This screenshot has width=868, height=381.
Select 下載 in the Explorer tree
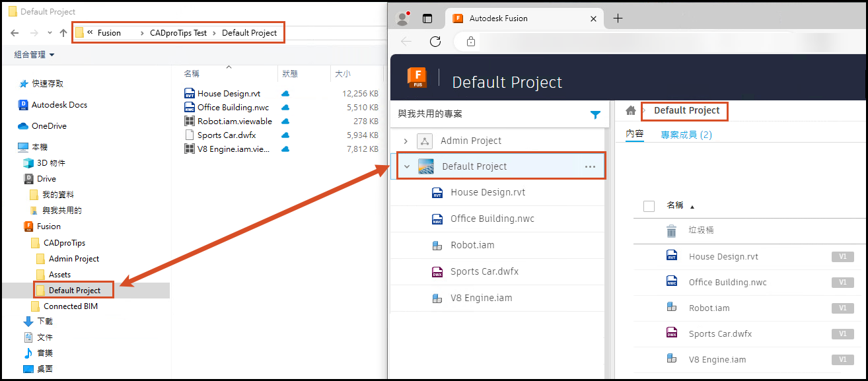point(45,321)
